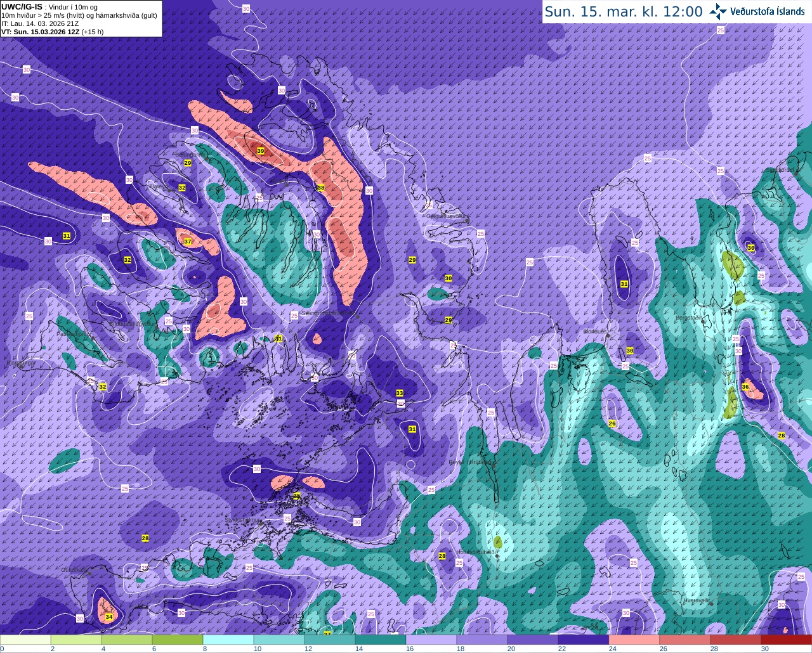Click the yellow 36 gust label near Bergstaðir

[x=745, y=387]
